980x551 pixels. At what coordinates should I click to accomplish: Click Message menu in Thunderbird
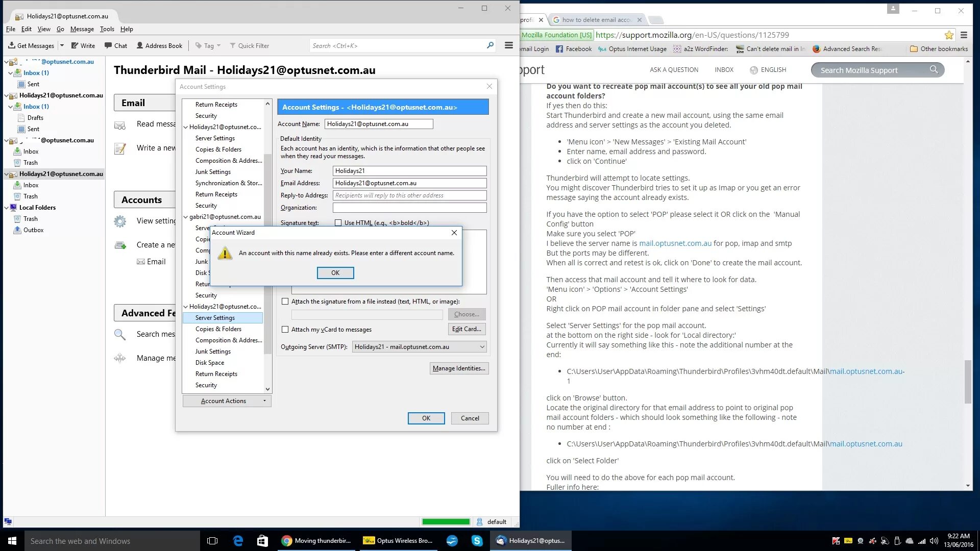click(81, 28)
